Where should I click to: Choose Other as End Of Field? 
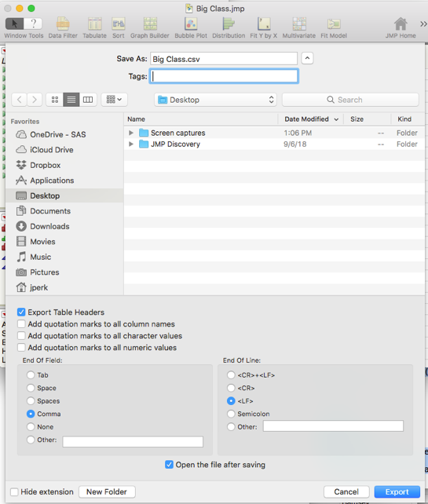tap(31, 440)
